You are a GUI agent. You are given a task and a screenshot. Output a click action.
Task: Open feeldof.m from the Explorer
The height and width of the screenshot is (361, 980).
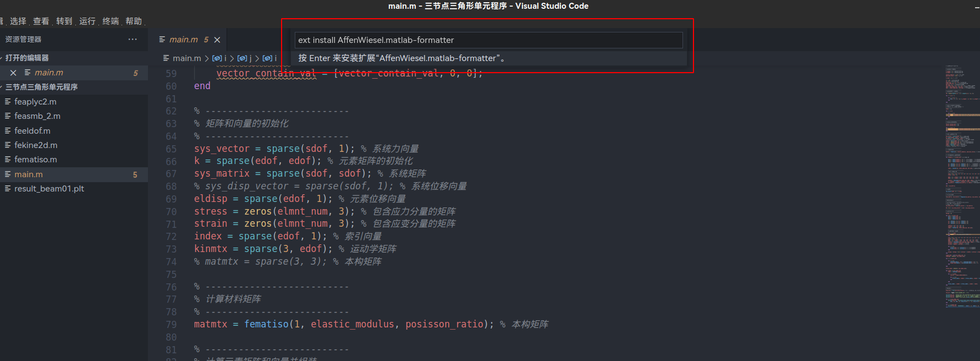(33, 130)
